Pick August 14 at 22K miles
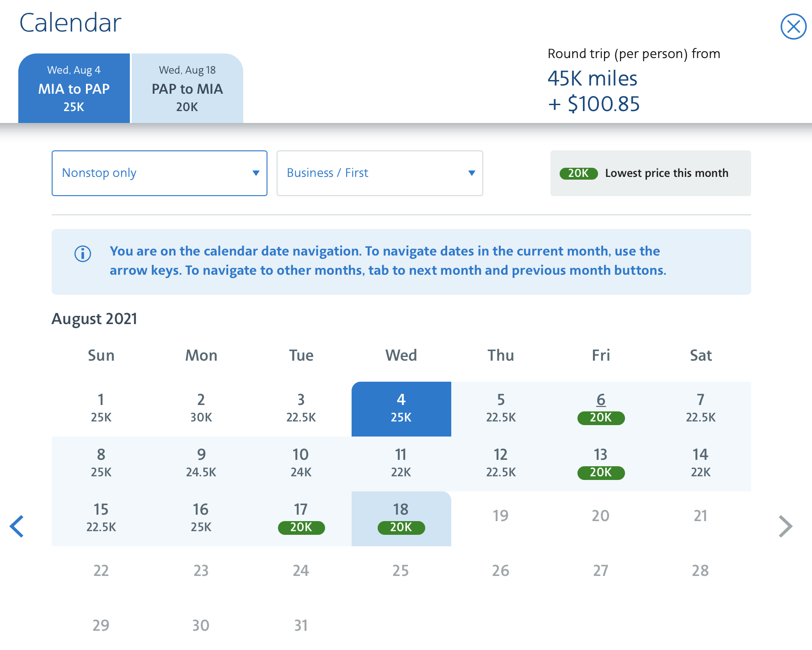 coord(700,463)
